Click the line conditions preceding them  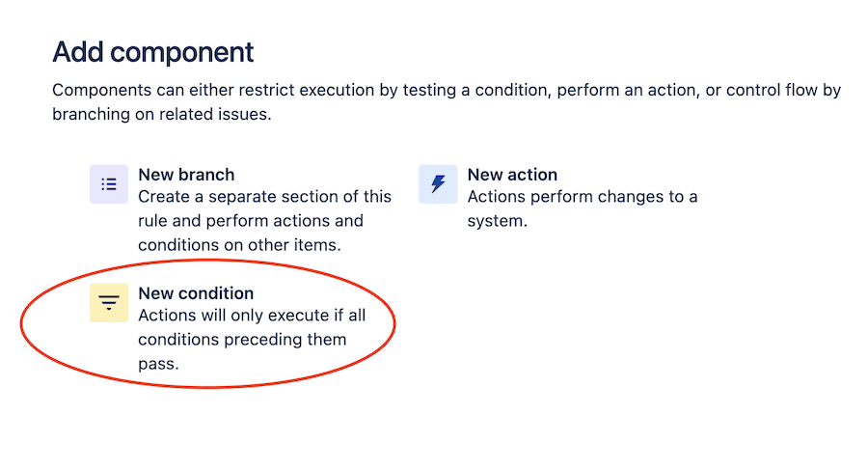[x=242, y=340]
